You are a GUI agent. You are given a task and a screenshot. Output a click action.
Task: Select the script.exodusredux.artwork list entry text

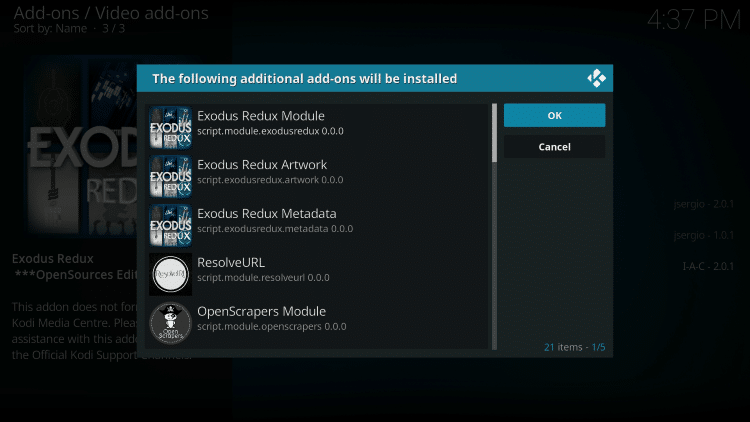click(x=270, y=181)
